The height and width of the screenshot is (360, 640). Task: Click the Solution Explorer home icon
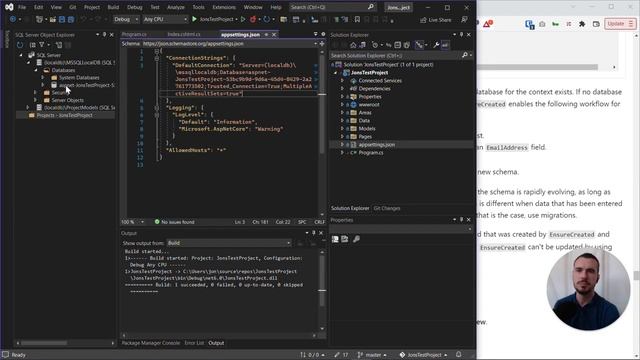(x=353, y=45)
